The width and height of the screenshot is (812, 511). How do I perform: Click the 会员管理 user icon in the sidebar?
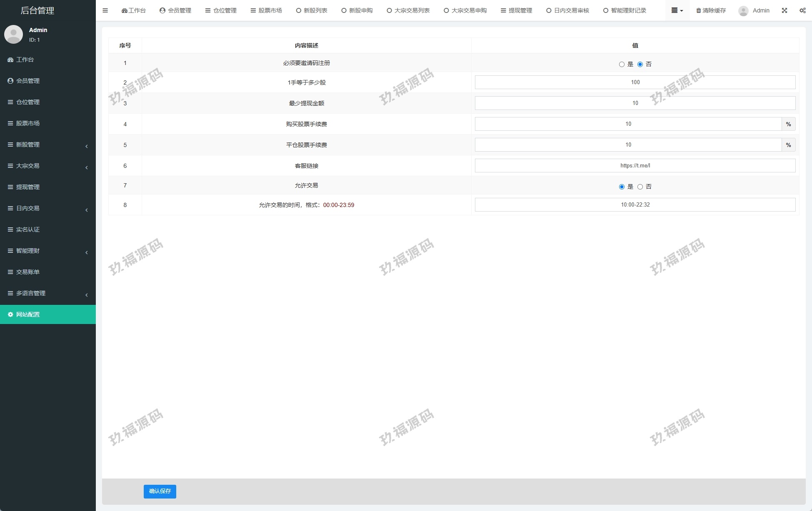10,81
